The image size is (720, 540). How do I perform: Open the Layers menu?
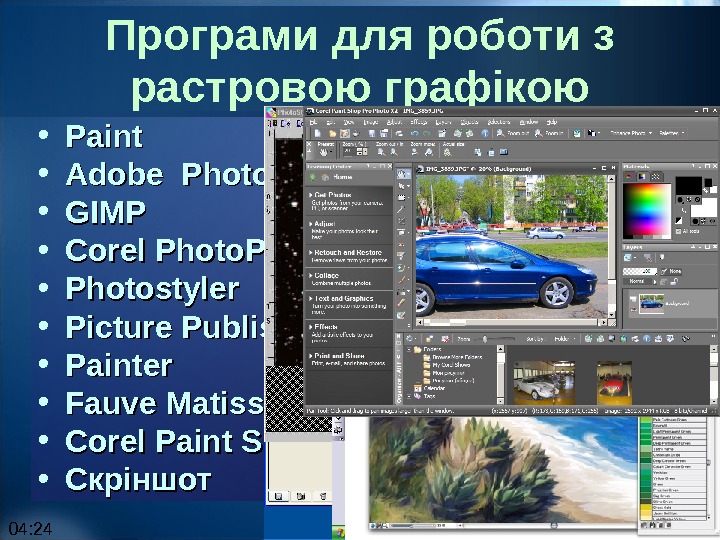pyautogui.click(x=443, y=122)
